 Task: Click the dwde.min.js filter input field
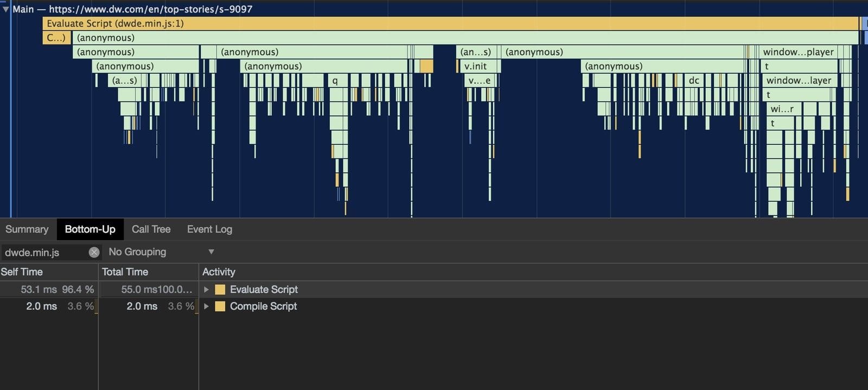43,252
